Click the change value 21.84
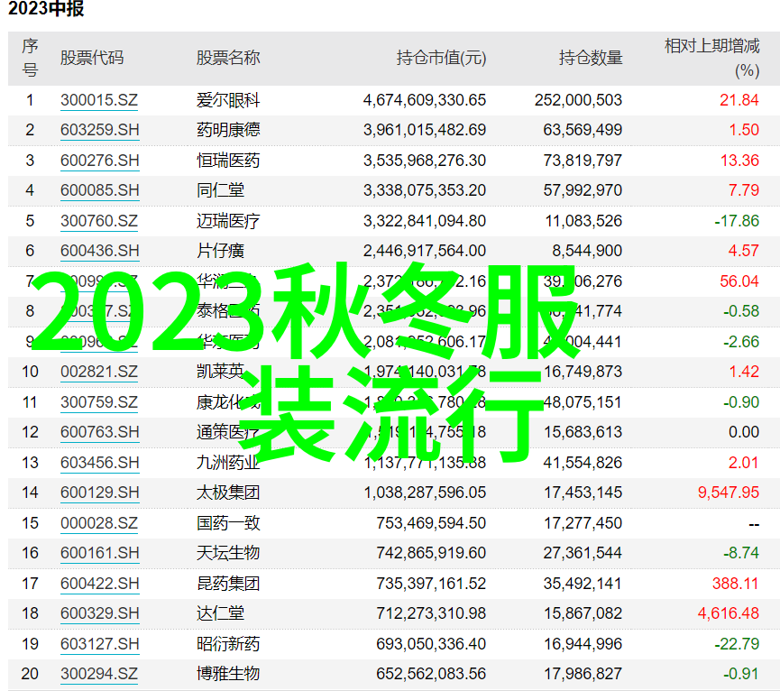This screenshot has height=700, width=780. [739, 100]
